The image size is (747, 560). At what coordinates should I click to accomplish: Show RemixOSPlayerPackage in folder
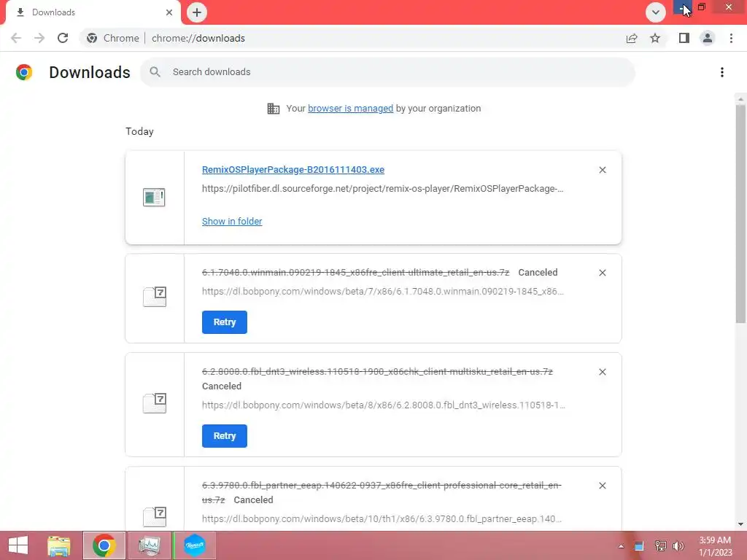(232, 222)
